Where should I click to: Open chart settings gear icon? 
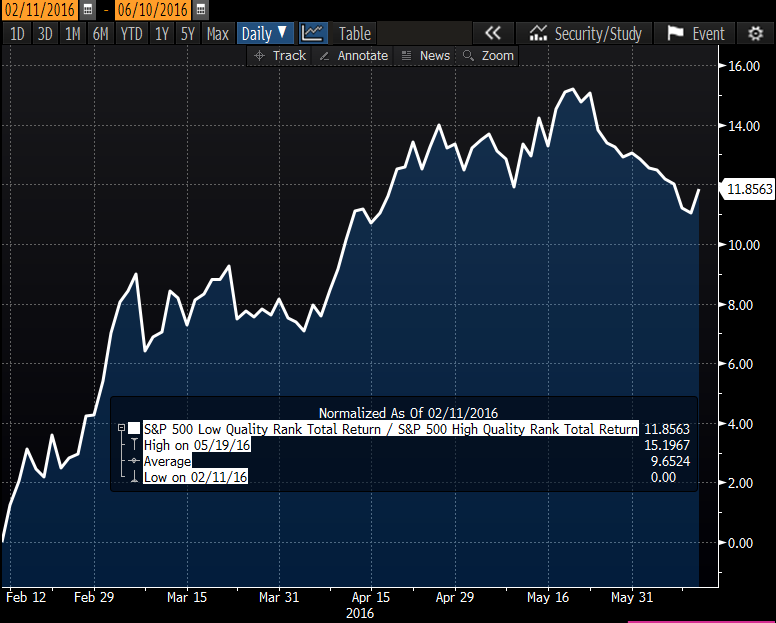click(755, 33)
